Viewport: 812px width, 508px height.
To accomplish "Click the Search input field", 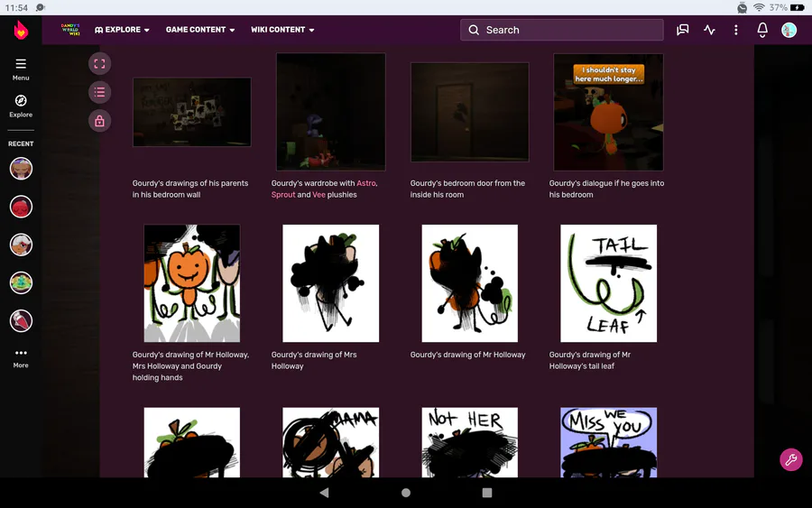I will pyautogui.click(x=562, y=30).
